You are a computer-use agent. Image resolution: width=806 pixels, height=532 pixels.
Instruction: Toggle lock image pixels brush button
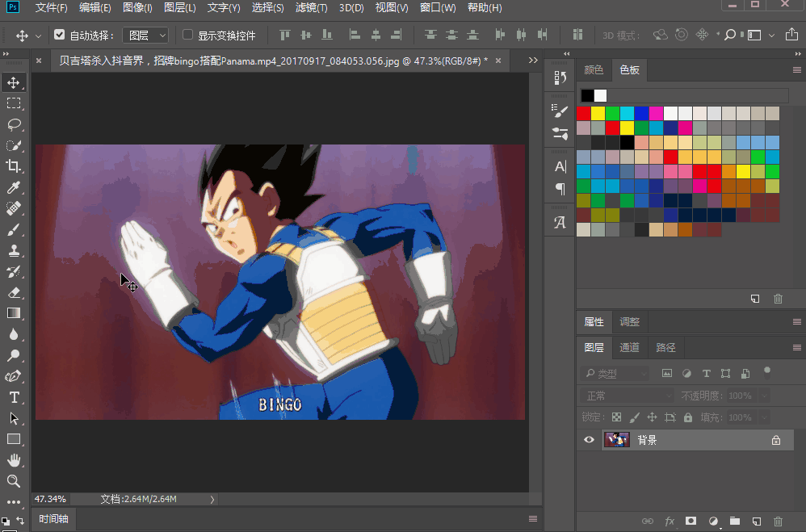[634, 417]
